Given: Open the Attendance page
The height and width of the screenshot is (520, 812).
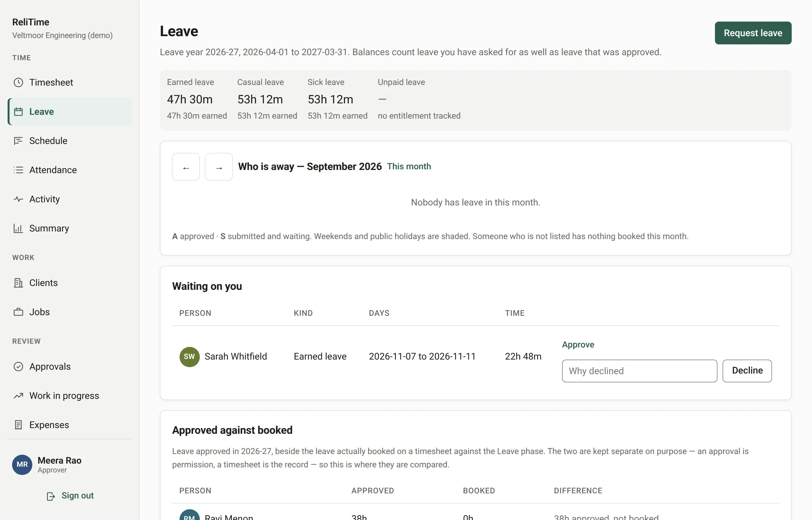Looking at the screenshot, I should [x=69, y=170].
